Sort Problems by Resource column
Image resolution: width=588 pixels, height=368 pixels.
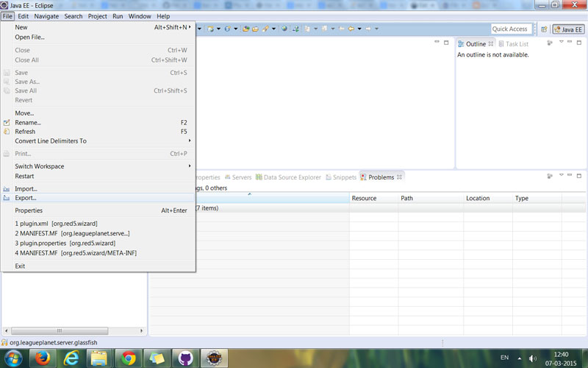tap(373, 198)
